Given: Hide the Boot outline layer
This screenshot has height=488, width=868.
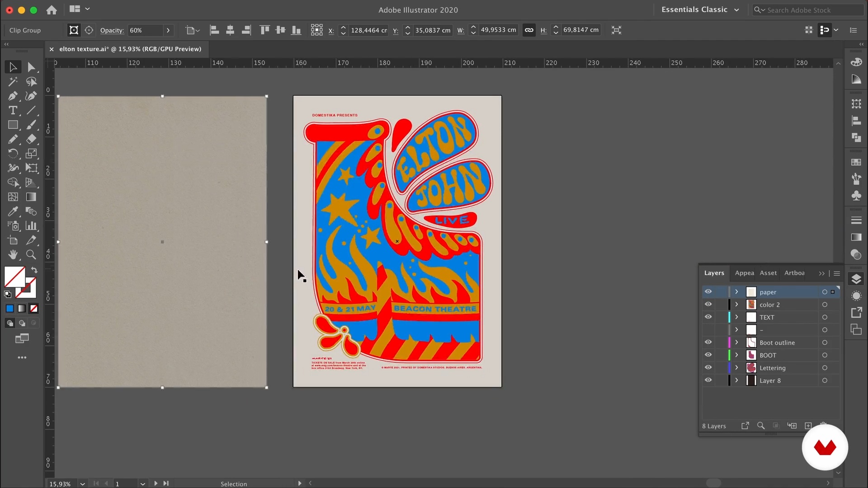Looking at the screenshot, I should coord(708,343).
